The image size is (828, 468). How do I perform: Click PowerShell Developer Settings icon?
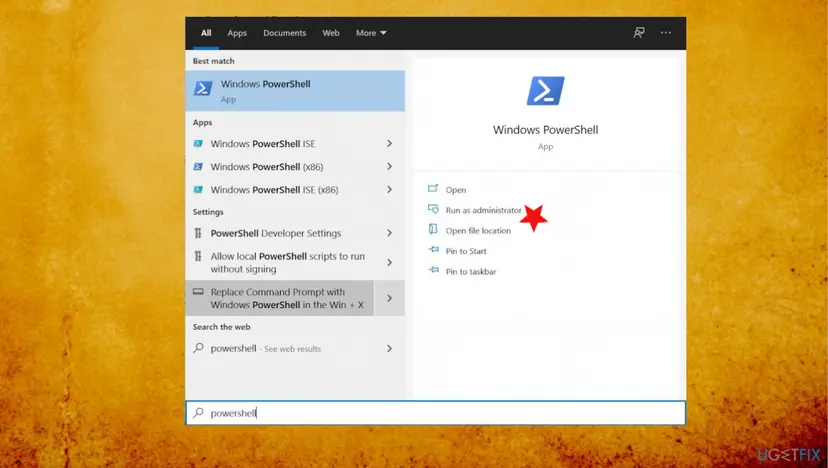click(x=198, y=233)
